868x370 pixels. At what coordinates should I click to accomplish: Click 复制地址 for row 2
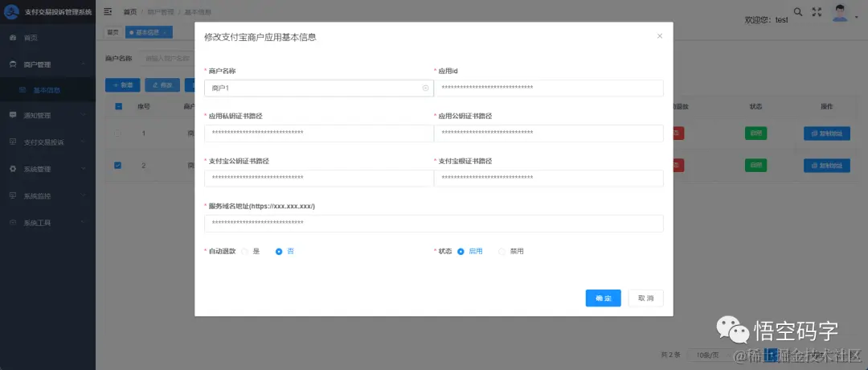click(827, 165)
